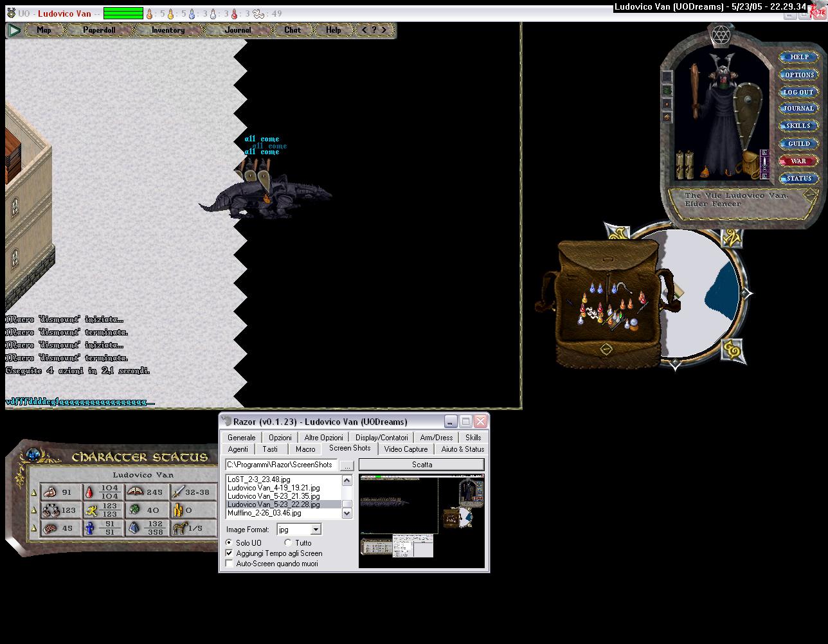Image resolution: width=828 pixels, height=644 pixels.
Task: Click the blue weight icon showing 132/358
Action: coord(134,528)
